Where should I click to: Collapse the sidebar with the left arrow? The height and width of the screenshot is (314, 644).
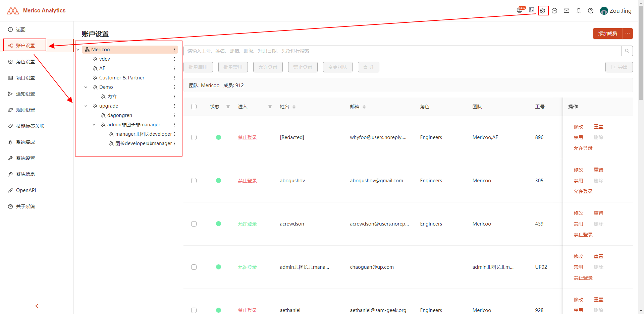click(37, 306)
